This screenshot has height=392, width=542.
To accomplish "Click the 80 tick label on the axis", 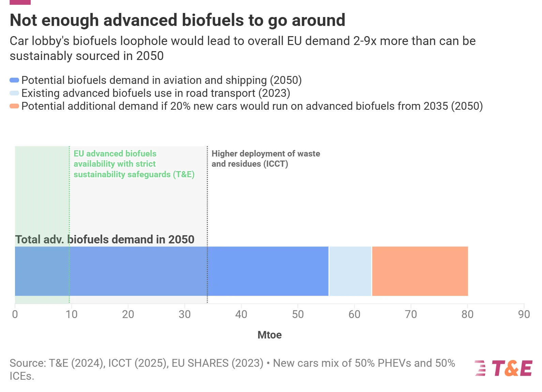I will [467, 314].
